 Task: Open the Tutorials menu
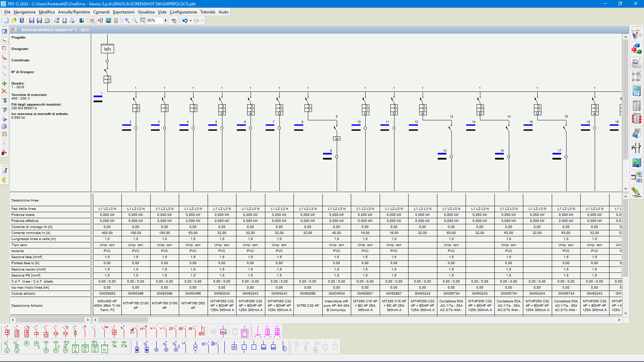[208, 12]
